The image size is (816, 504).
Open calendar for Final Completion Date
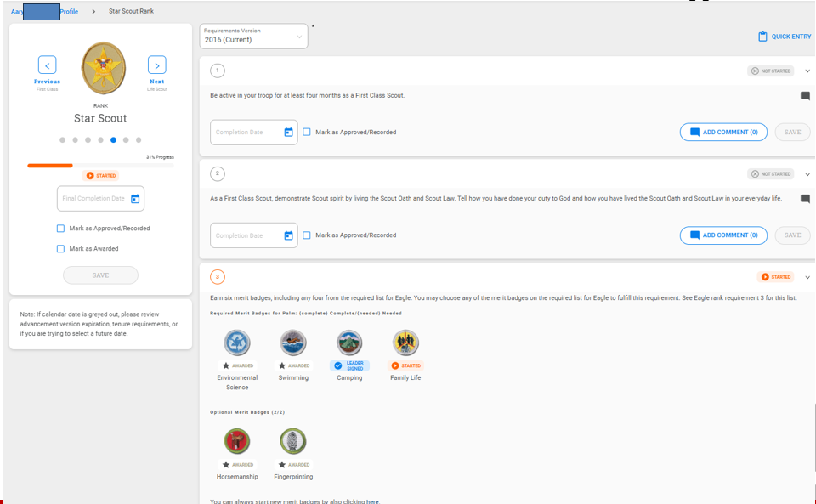(x=135, y=199)
